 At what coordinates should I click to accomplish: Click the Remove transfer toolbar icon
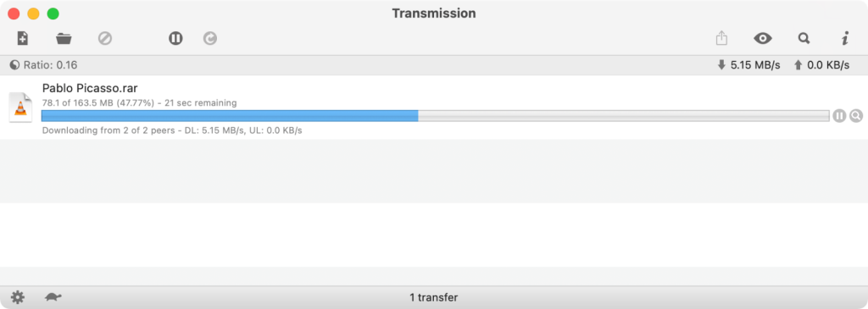click(x=105, y=38)
